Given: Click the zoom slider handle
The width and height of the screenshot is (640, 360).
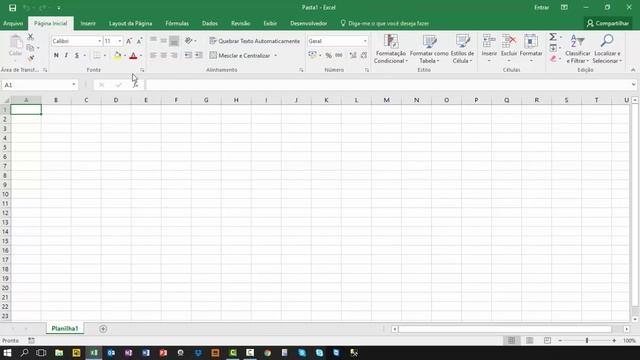Looking at the screenshot, I should [x=587, y=340].
